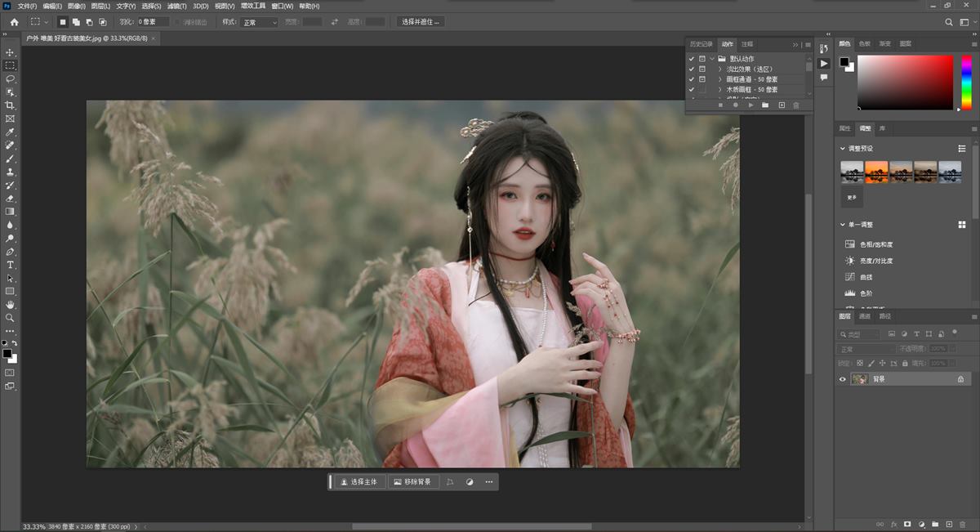Select the Move tool in toolbar

[x=10, y=52]
